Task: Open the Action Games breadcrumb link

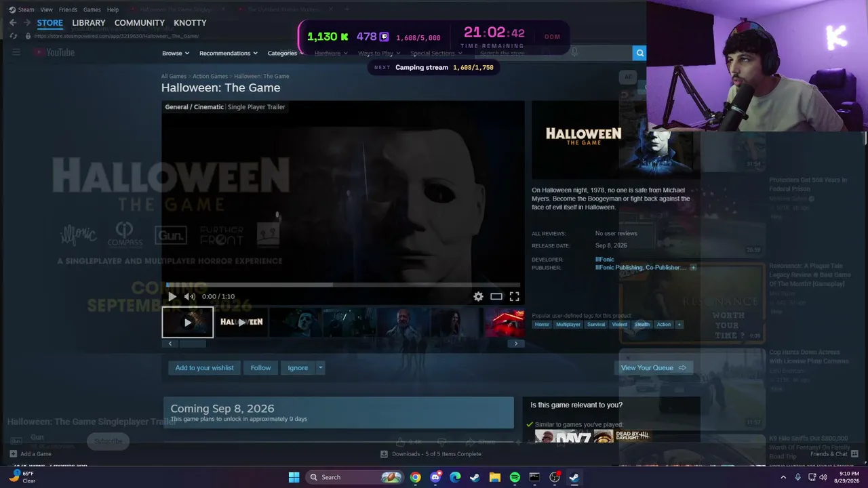Action: [210, 77]
